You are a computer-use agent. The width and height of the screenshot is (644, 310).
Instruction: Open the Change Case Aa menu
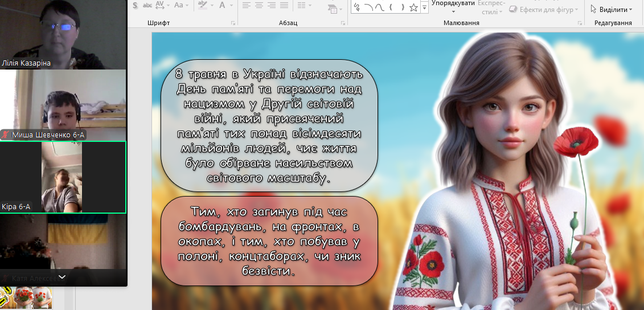pyautogui.click(x=179, y=5)
